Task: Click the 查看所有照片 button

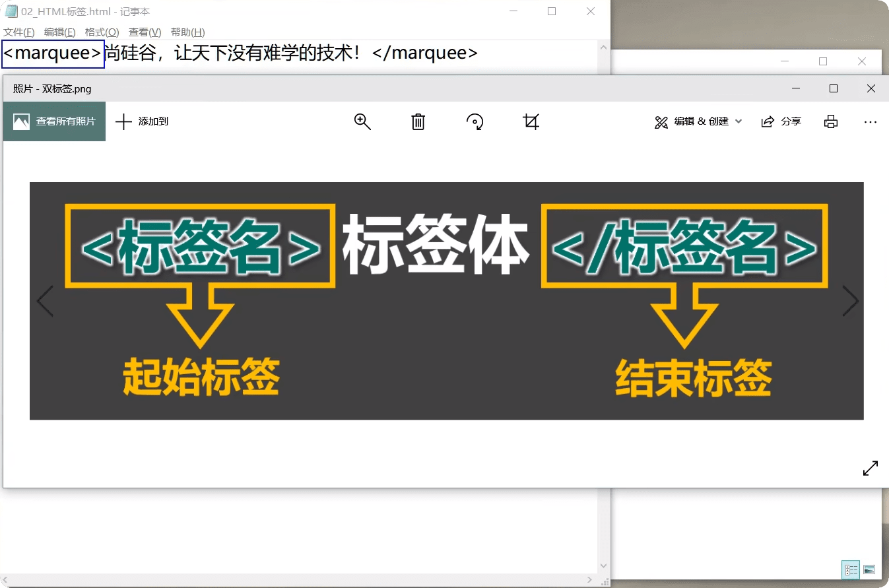Action: [x=54, y=121]
